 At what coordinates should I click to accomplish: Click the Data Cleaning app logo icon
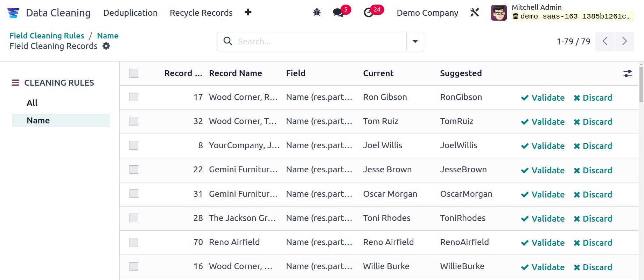point(13,13)
